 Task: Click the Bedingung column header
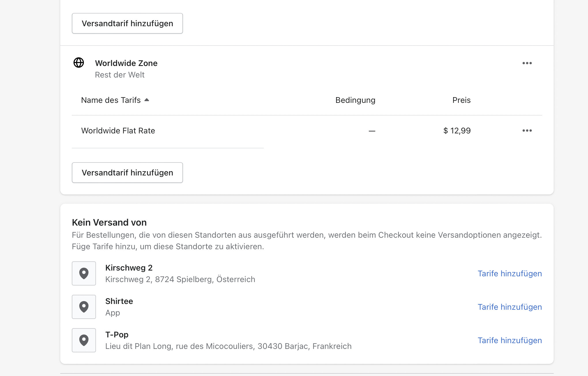355,100
